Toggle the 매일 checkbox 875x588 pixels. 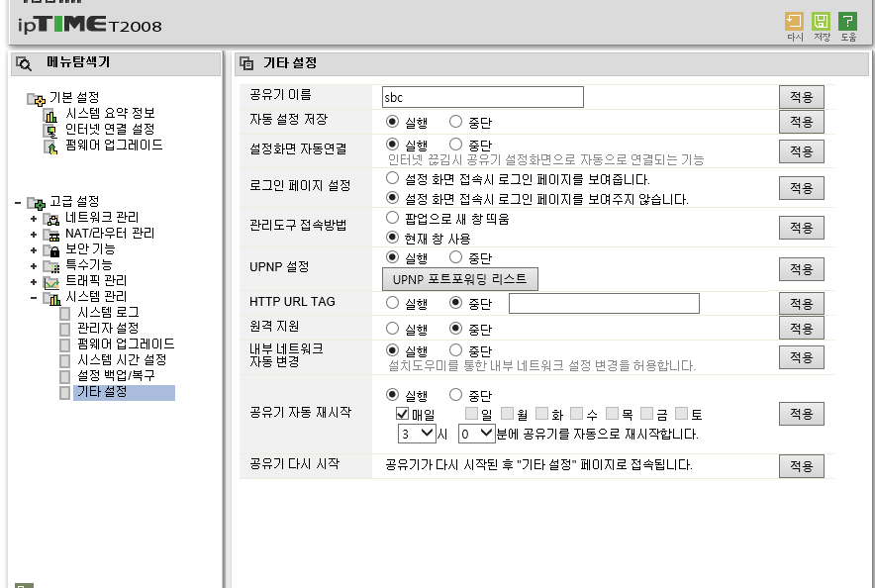402,414
